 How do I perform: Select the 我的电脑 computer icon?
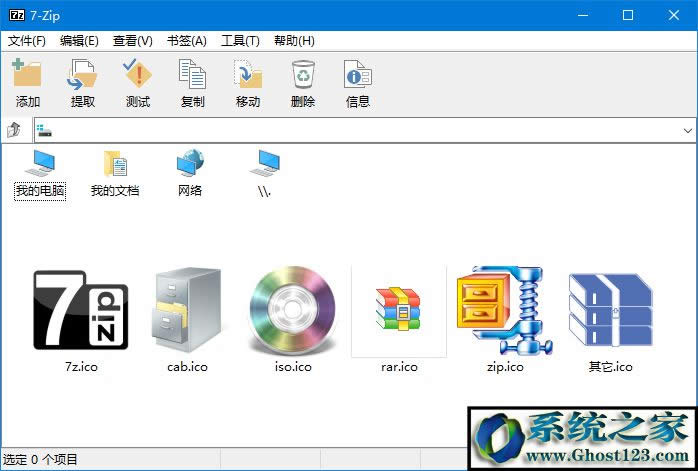[40, 163]
